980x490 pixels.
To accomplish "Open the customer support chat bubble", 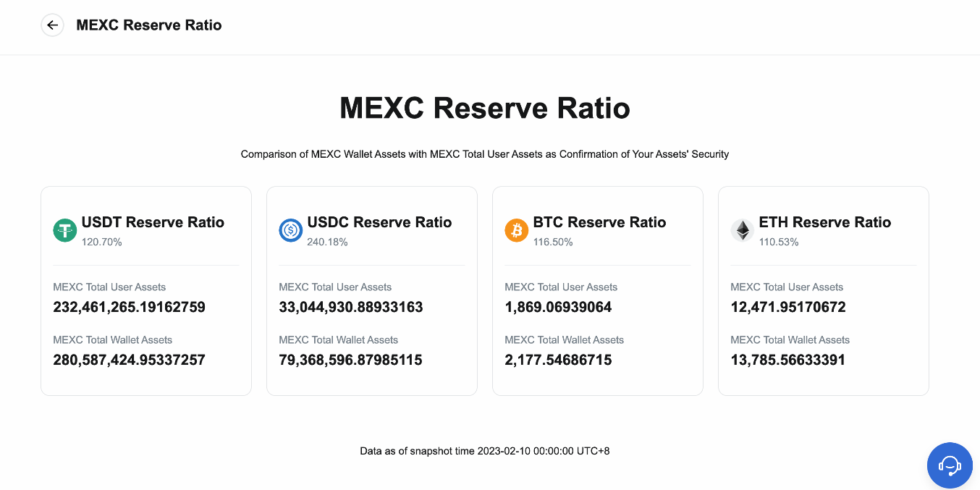I will pos(950,465).
